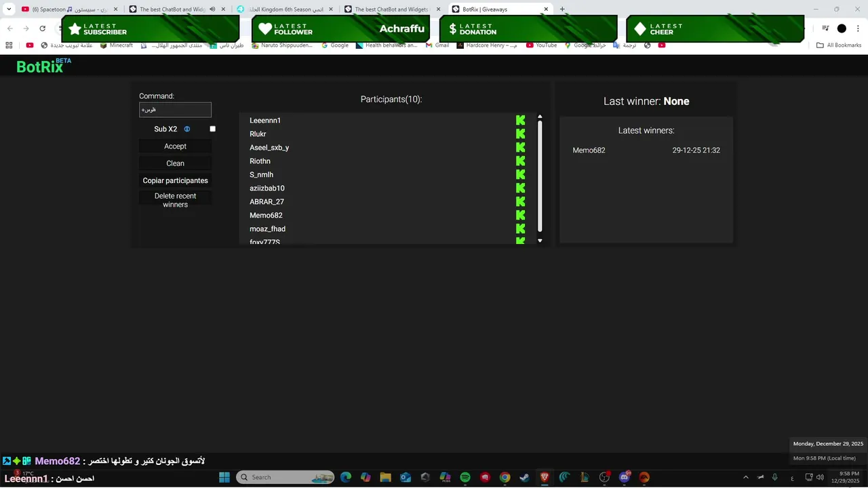Focus the Command input field

(x=175, y=110)
